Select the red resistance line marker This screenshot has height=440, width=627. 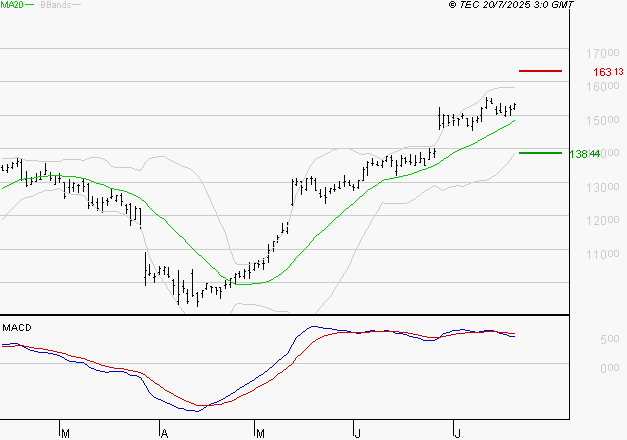coord(541,71)
